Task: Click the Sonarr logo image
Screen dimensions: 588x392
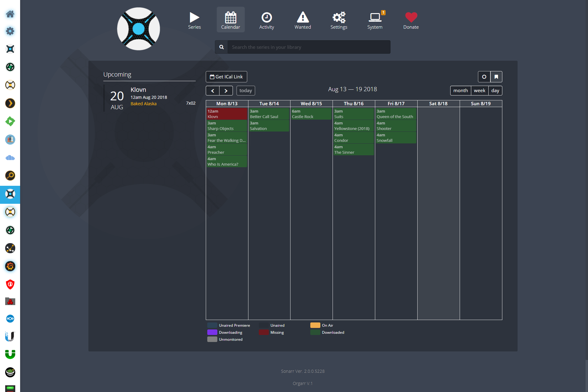Action: 139,29
